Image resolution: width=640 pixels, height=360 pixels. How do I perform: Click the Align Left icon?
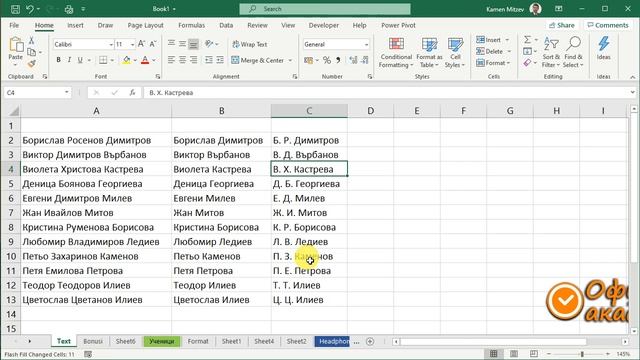171,60
